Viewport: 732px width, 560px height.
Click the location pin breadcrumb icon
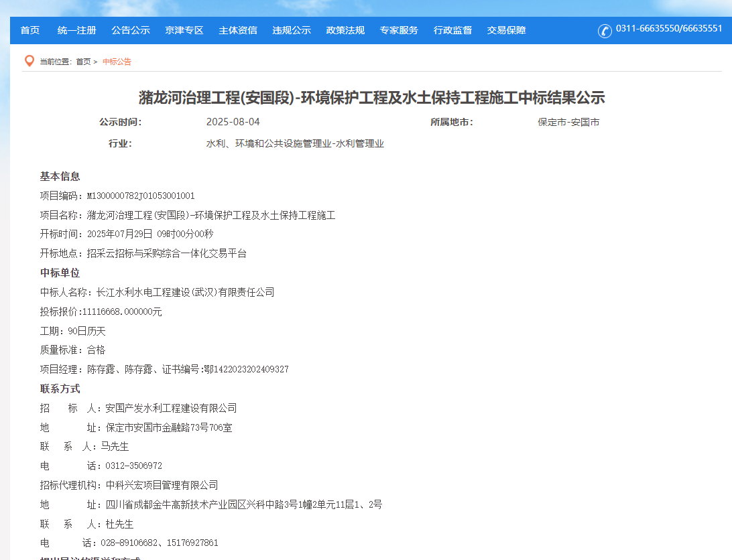29,60
